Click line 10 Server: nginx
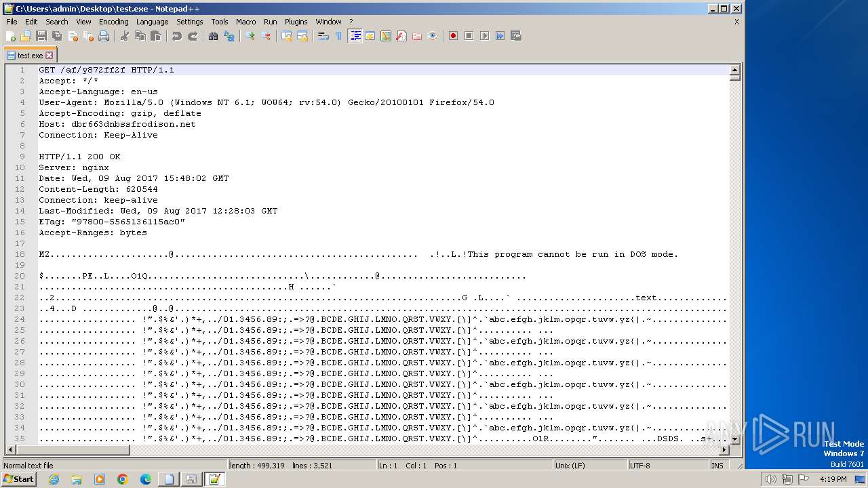Viewport: 868px width, 488px height. pos(73,167)
